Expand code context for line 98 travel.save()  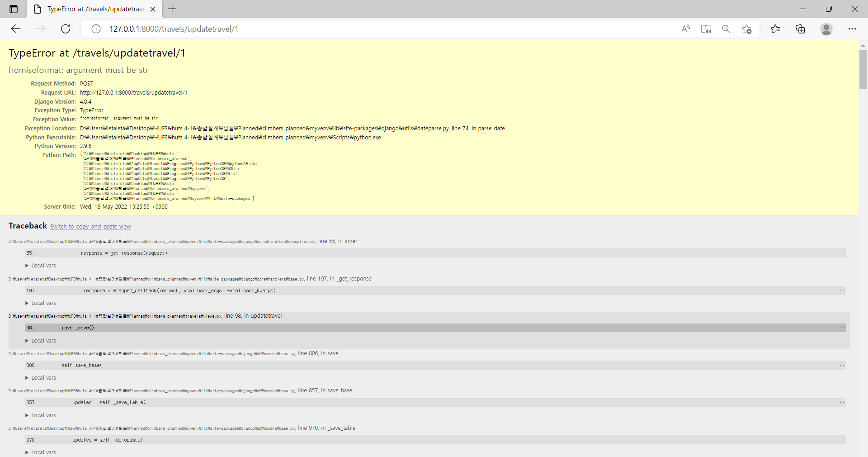tap(435, 328)
